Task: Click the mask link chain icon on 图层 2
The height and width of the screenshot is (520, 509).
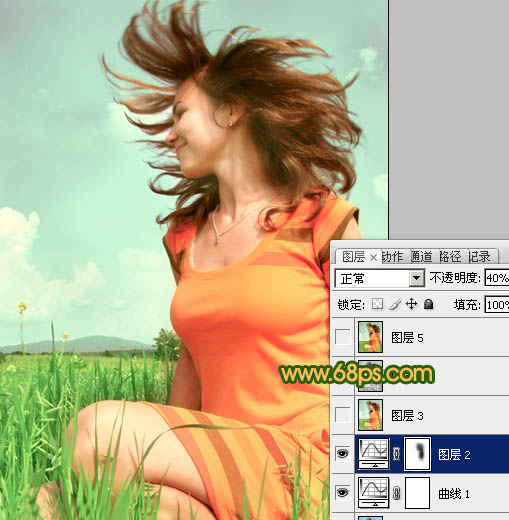Action: pos(396,454)
